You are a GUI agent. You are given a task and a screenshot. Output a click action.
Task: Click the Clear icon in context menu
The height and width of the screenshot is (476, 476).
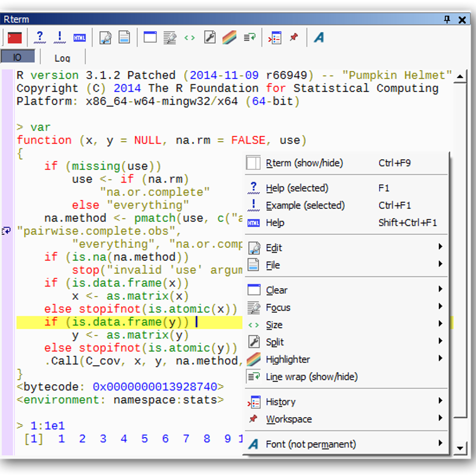pyautogui.click(x=254, y=290)
